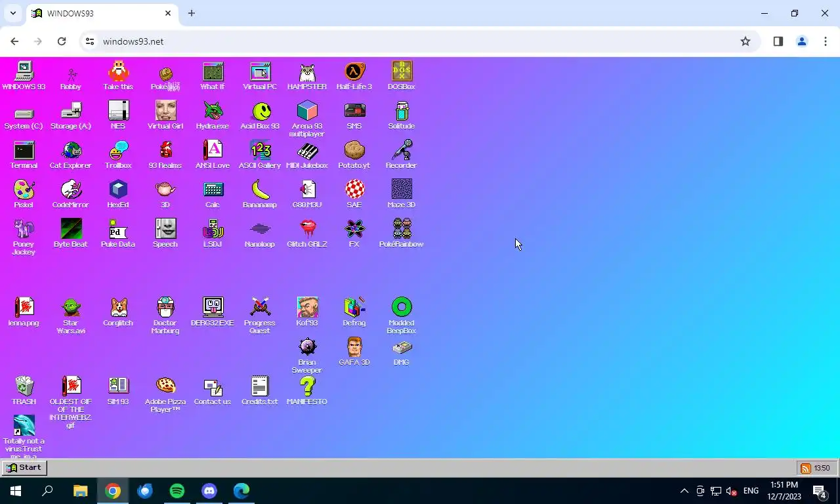This screenshot has width=840, height=504.
Task: Reload the windows93.net page
Action: point(62,41)
